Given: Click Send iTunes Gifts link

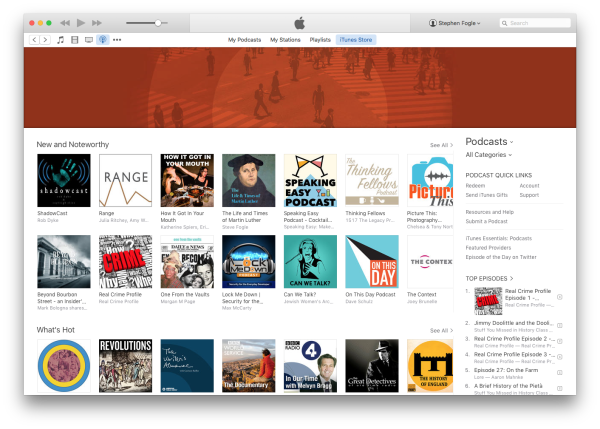Looking at the screenshot, I should [x=486, y=195].
